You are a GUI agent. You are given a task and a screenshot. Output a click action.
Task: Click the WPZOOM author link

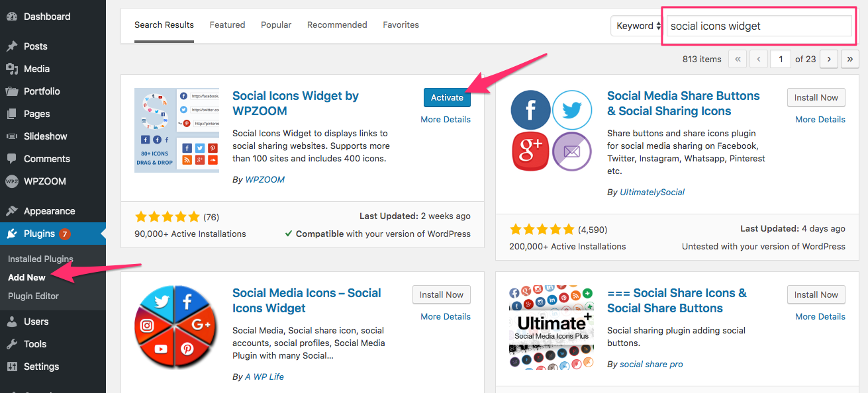click(x=265, y=179)
